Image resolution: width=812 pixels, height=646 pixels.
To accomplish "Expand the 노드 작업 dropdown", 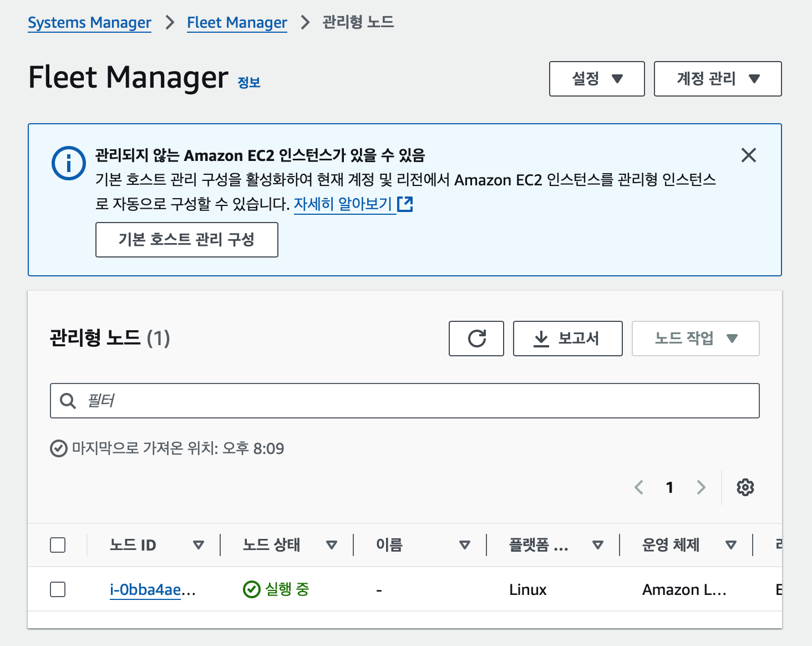I will 696,339.
